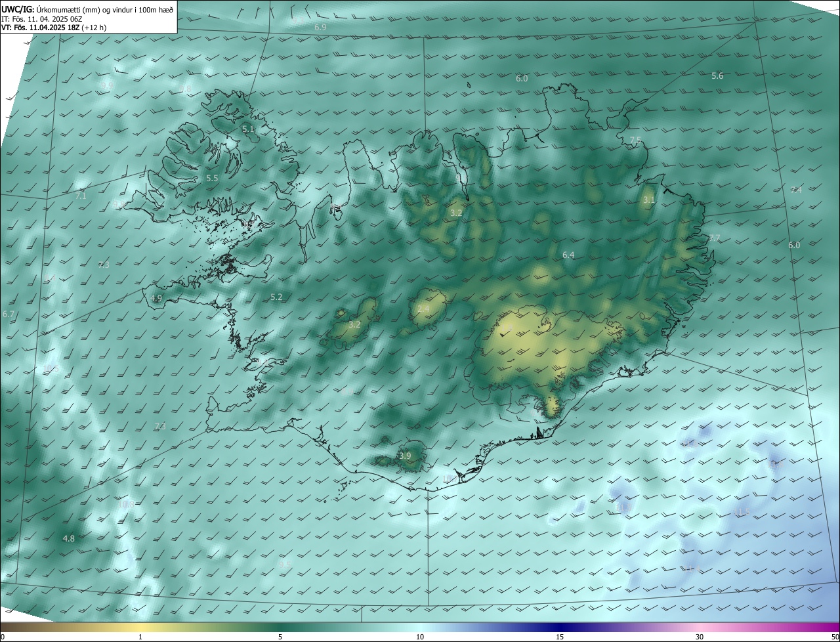The image size is (840, 642).
Task: Click the 0 tick on the color scale
Action: click(x=3, y=637)
